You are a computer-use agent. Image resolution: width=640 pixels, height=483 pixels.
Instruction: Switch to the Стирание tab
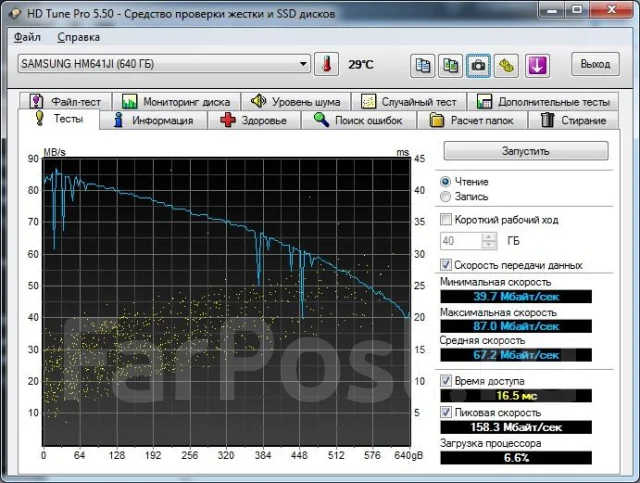573,120
